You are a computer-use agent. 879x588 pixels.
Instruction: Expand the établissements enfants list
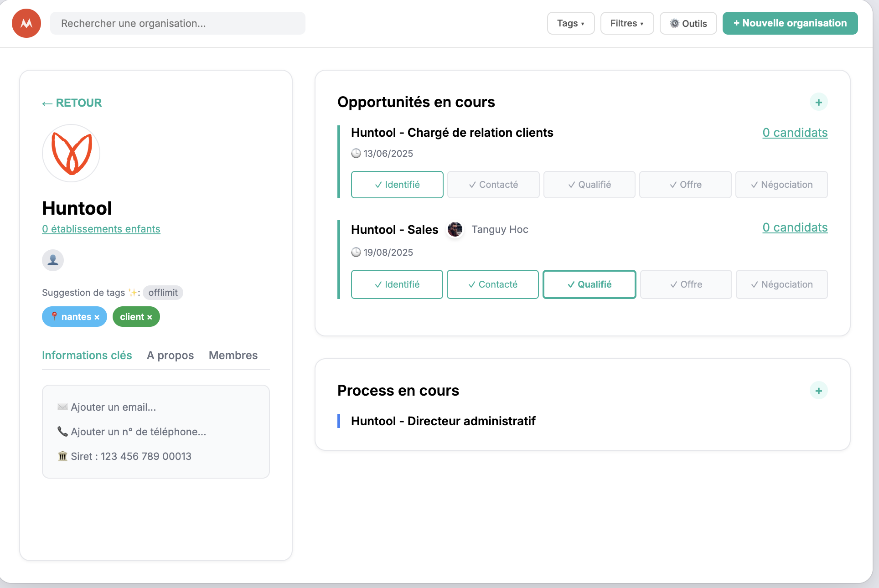coord(101,229)
